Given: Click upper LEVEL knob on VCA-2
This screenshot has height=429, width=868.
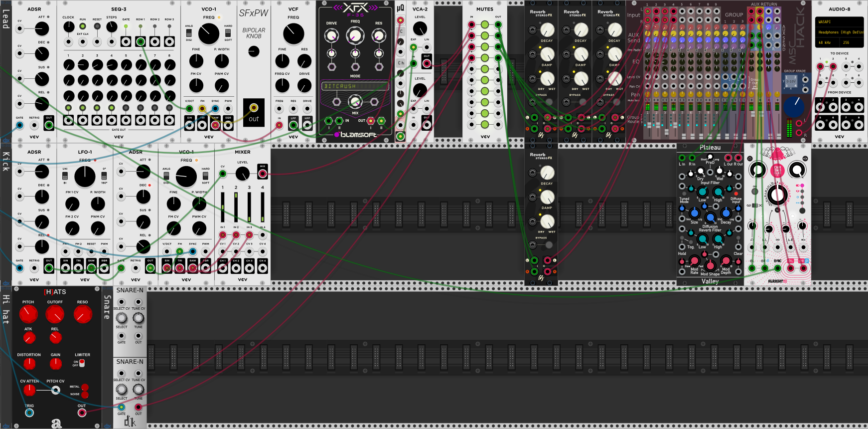Looking at the screenshot, I should click(420, 28).
